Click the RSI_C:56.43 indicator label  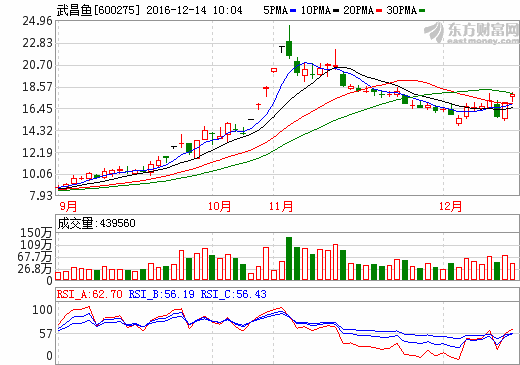pos(233,294)
